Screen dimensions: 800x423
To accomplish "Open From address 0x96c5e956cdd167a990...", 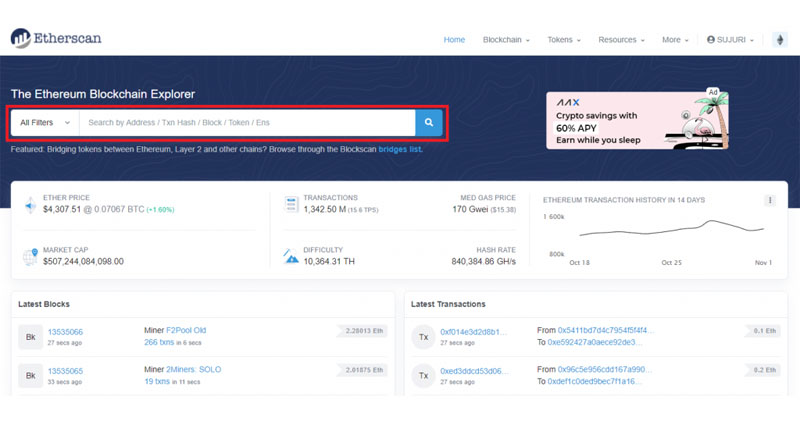I will coord(605,369).
